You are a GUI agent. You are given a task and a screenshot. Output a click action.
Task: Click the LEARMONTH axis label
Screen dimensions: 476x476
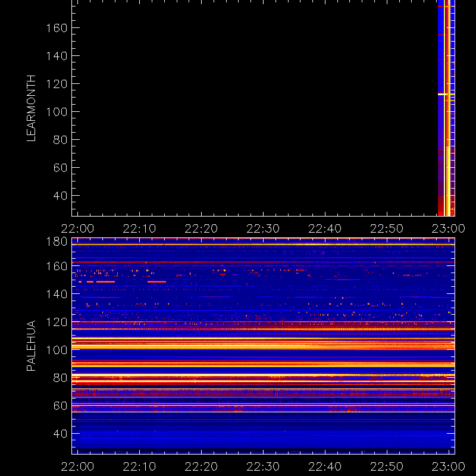click(x=32, y=108)
